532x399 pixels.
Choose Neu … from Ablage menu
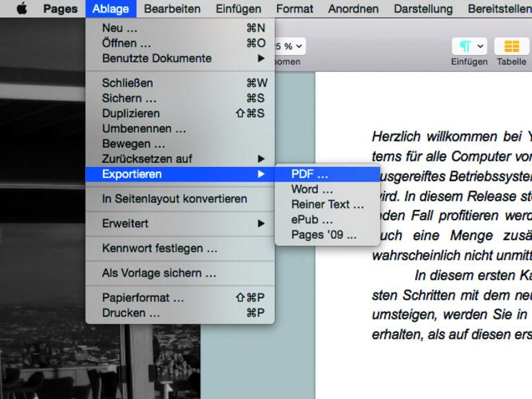coord(180,28)
